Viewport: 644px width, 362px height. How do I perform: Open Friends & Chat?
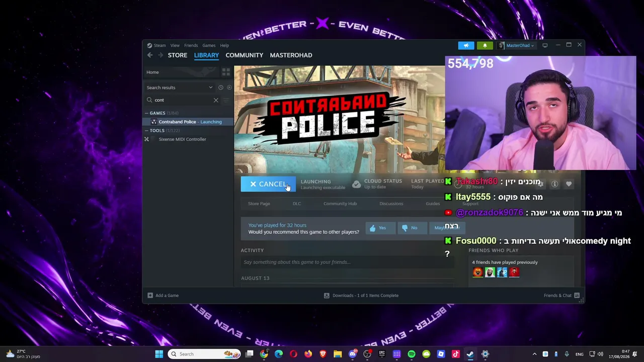pyautogui.click(x=561, y=296)
